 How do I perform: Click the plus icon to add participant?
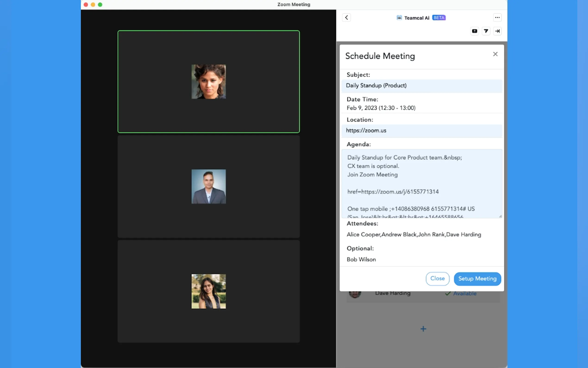[x=423, y=329]
